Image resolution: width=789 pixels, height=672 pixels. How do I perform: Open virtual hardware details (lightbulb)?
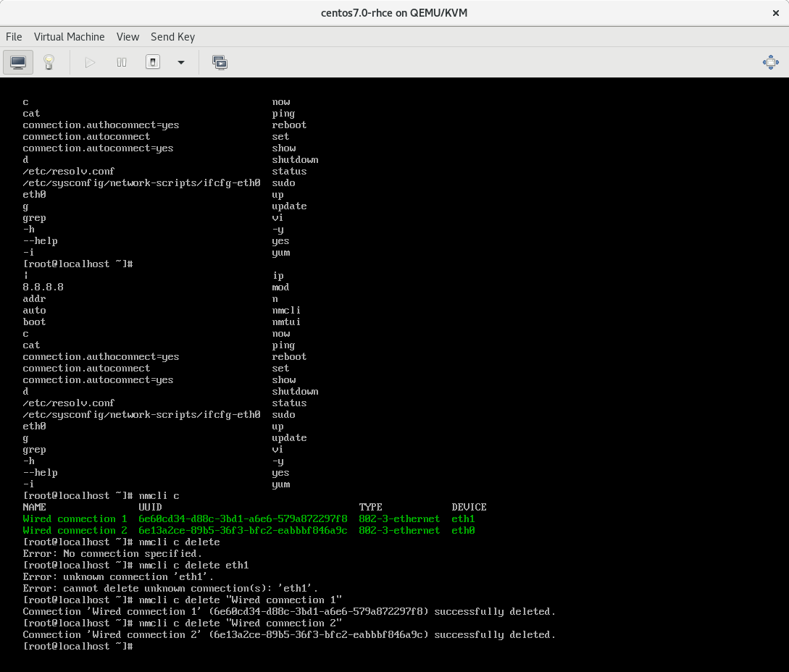(49, 62)
